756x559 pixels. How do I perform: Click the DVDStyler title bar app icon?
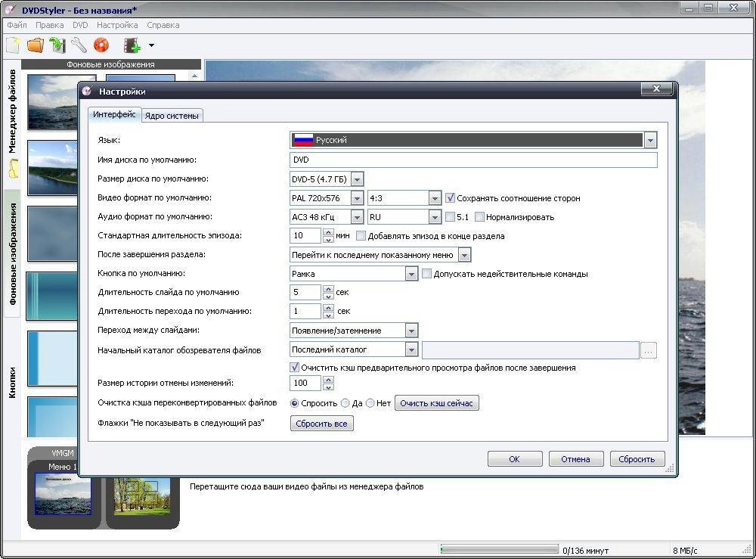(11, 10)
